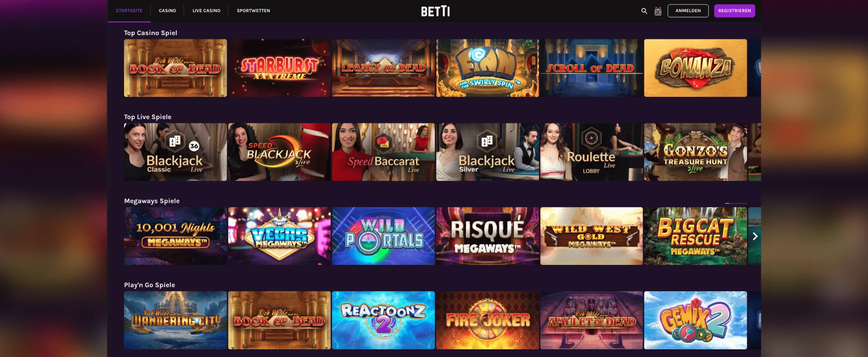Select Gonzo's Treasure Hunt Live
868x357 pixels.
(x=695, y=152)
